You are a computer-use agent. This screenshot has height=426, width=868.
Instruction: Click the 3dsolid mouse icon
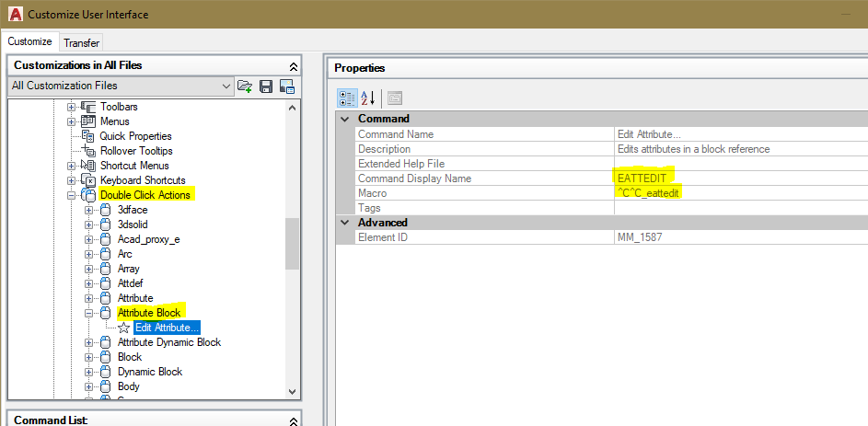tap(106, 225)
